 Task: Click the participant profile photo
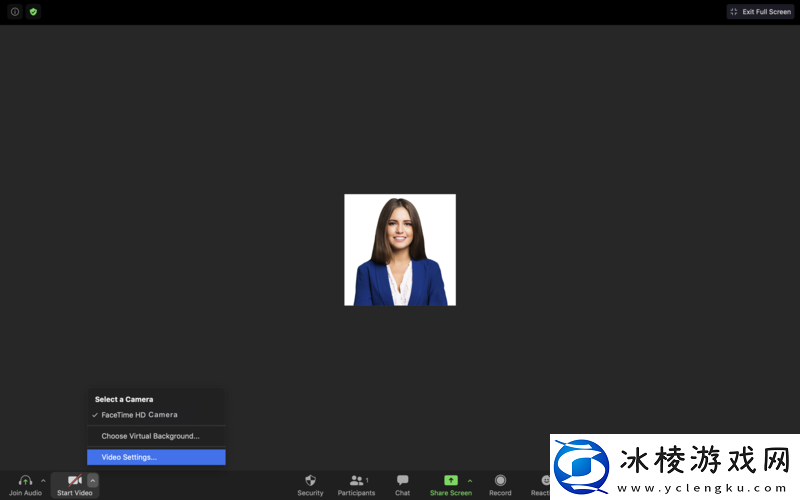(400, 250)
